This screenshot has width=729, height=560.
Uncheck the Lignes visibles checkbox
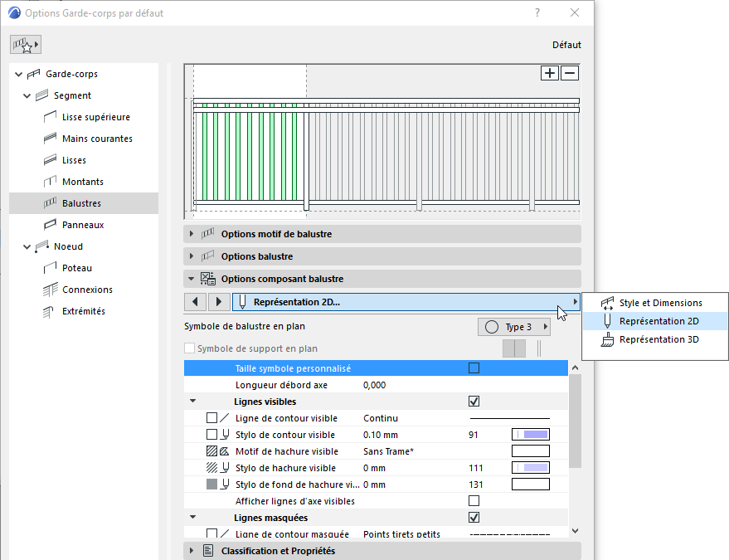pos(474,401)
